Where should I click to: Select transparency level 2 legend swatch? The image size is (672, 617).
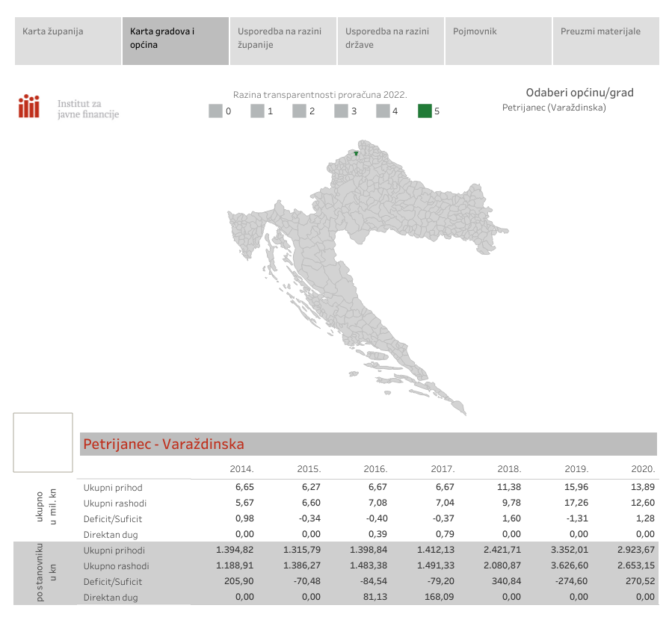click(x=300, y=111)
